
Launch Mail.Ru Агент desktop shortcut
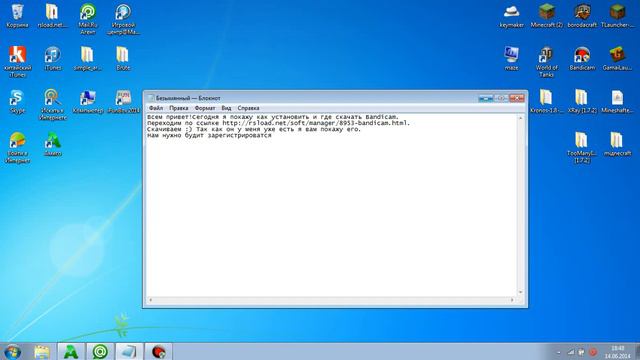click(x=88, y=19)
